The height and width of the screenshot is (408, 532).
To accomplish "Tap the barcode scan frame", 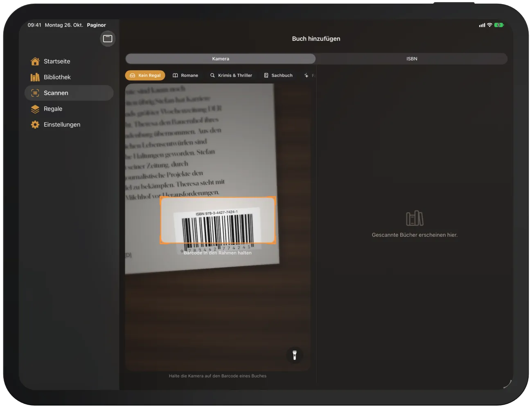I will coord(218,220).
